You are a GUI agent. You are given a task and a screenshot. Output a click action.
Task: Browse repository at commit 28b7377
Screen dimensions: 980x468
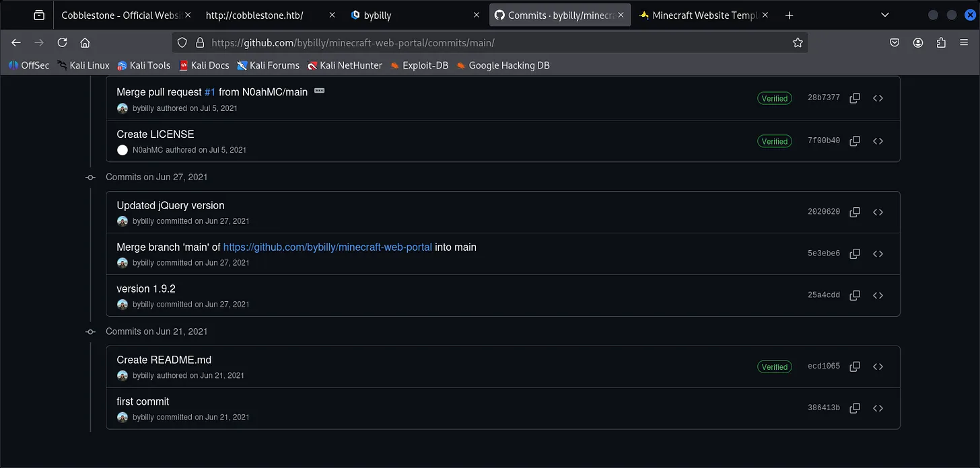pos(878,98)
